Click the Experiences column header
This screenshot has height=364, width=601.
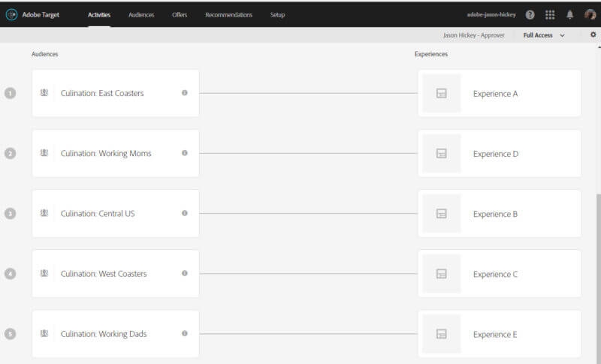pos(430,54)
